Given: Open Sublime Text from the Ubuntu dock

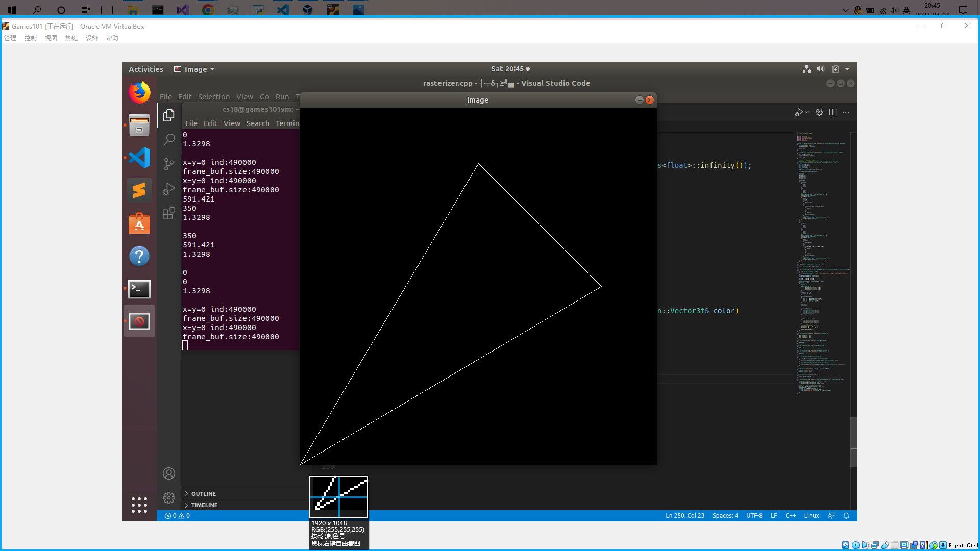Looking at the screenshot, I should coord(139,190).
